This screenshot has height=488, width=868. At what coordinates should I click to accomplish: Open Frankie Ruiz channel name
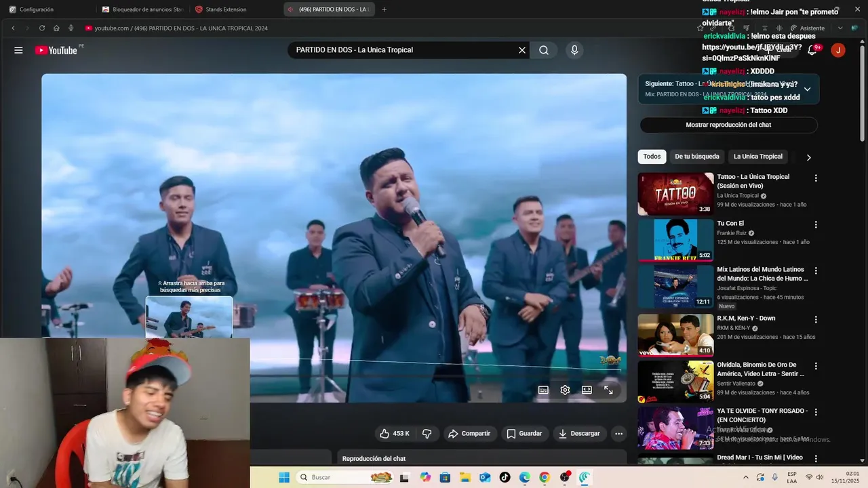click(732, 233)
